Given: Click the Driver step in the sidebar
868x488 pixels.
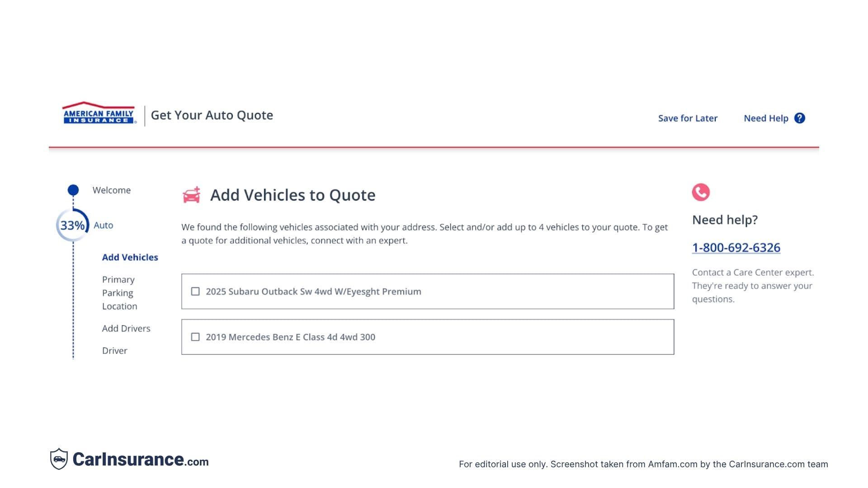Looking at the screenshot, I should pos(115,351).
